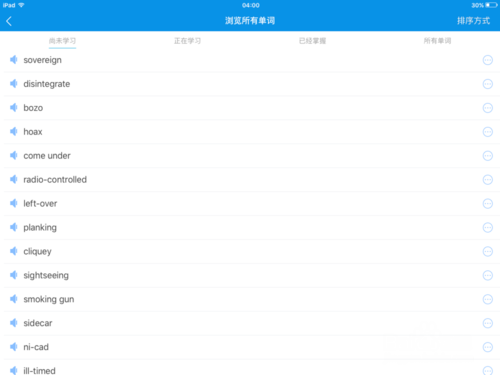The image size is (500, 375).
Task: Play pronunciation of planking
Action: coord(14,227)
